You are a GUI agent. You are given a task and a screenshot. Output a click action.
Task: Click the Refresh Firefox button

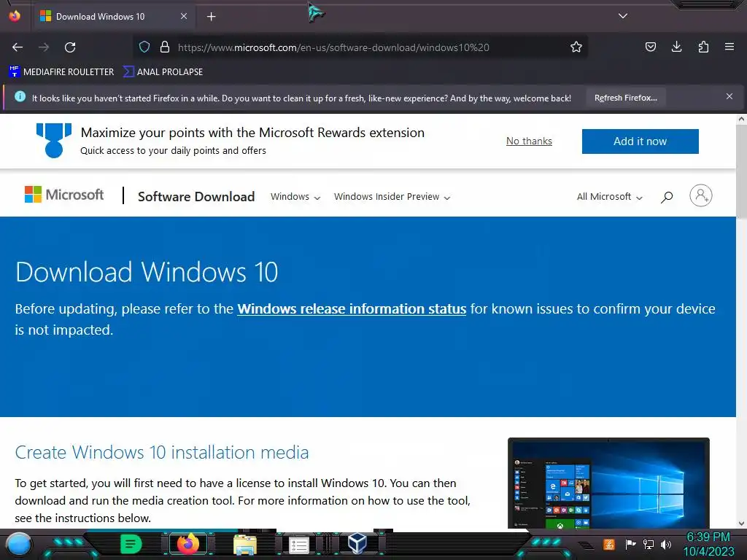tap(625, 98)
